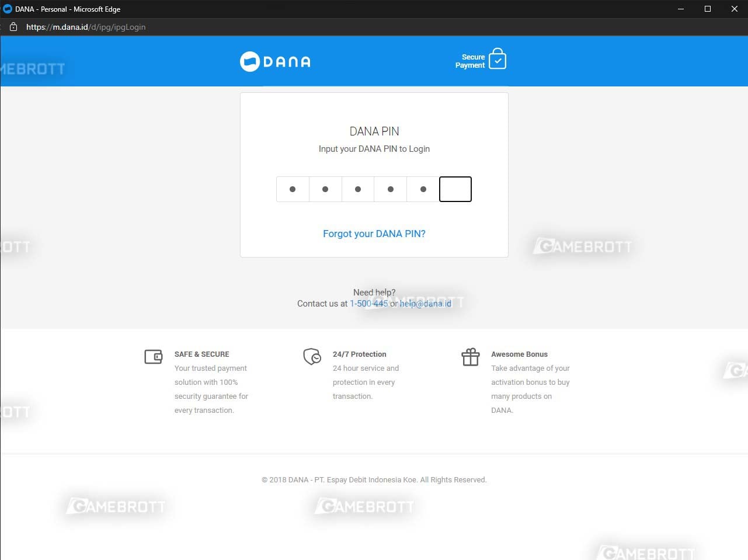Select the fourth PIN digit box
Image resolution: width=748 pixels, height=560 pixels.
point(391,189)
